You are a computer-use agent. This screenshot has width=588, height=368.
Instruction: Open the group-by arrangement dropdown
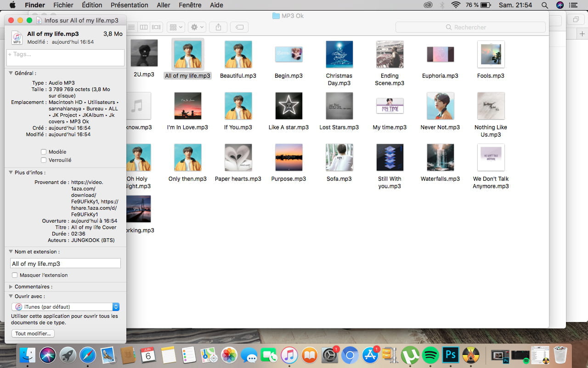point(176,27)
